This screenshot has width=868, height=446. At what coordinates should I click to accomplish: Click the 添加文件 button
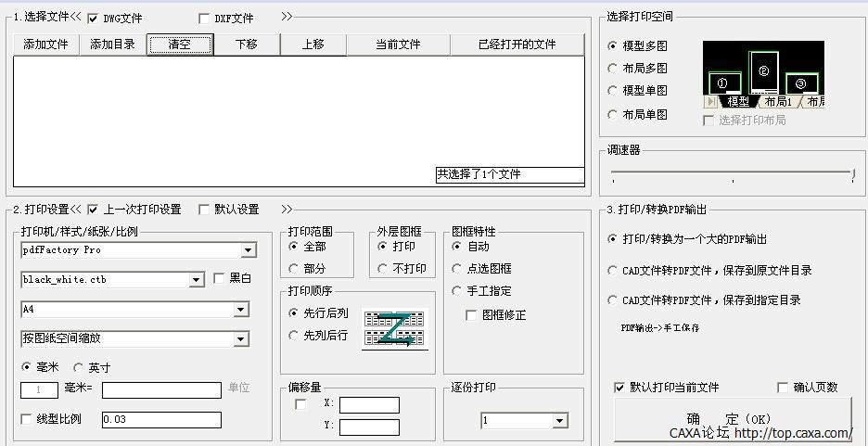pyautogui.click(x=46, y=45)
